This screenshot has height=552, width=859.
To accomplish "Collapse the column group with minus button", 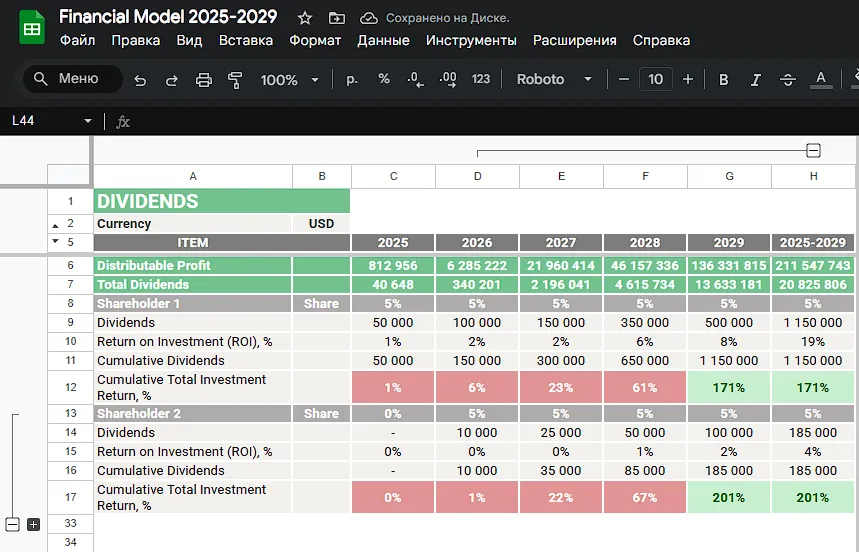I will [x=814, y=150].
